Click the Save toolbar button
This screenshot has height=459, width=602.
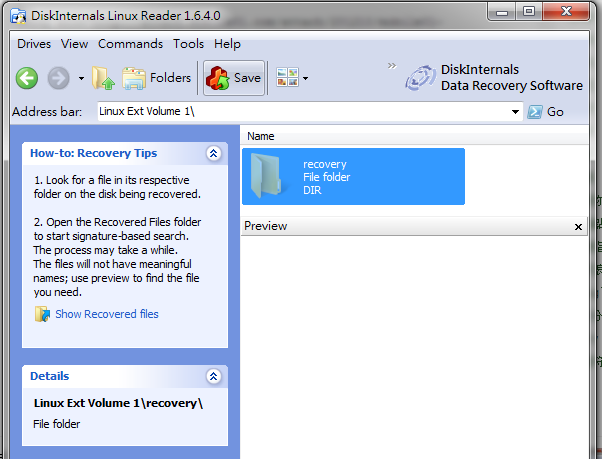coord(234,78)
